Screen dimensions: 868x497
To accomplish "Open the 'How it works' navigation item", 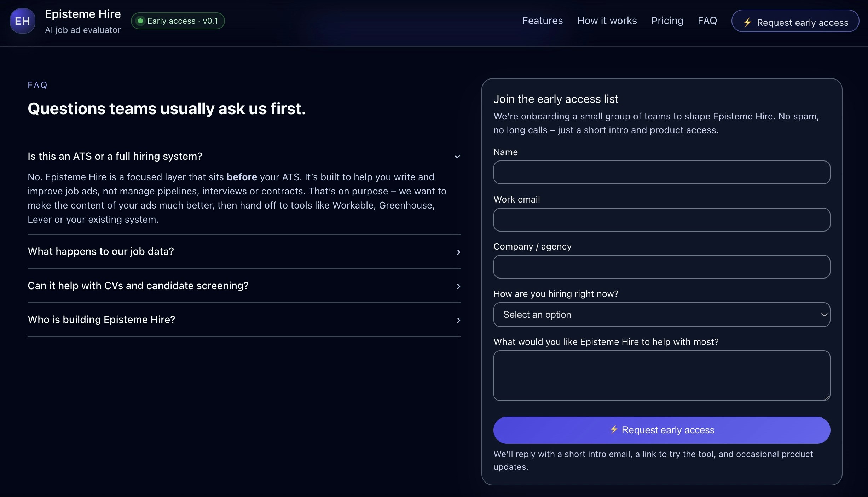I will pos(607,21).
